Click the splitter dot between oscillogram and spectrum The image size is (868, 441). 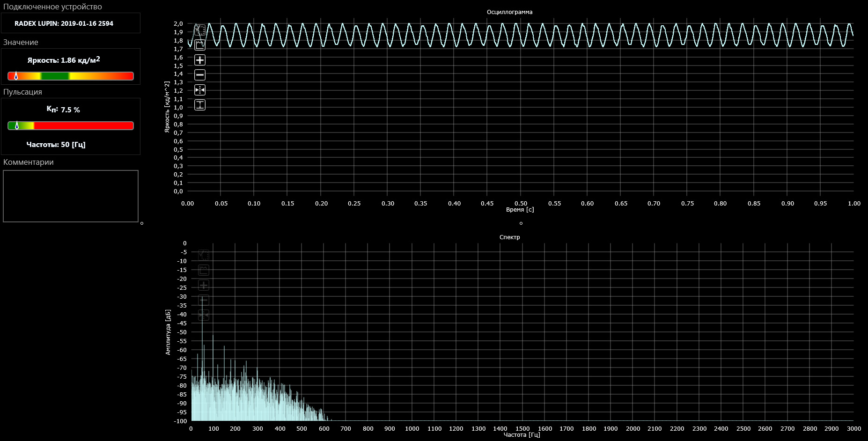coord(521,223)
